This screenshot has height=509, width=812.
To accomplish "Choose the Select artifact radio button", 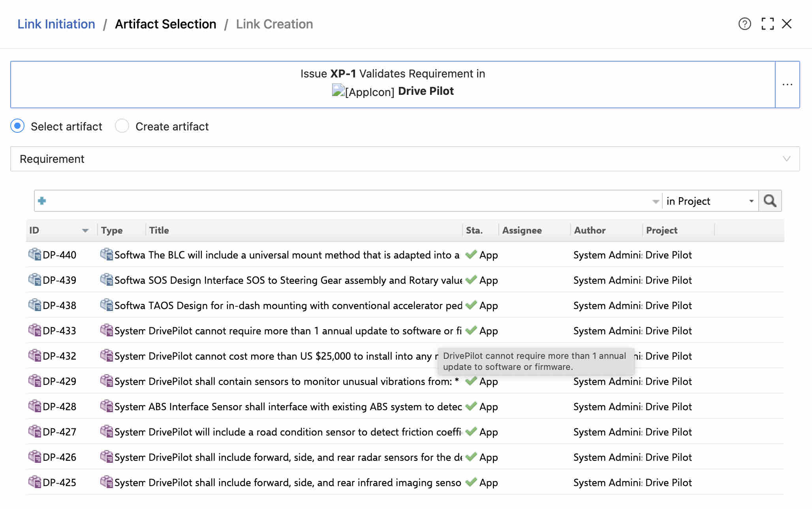I will coord(17,126).
